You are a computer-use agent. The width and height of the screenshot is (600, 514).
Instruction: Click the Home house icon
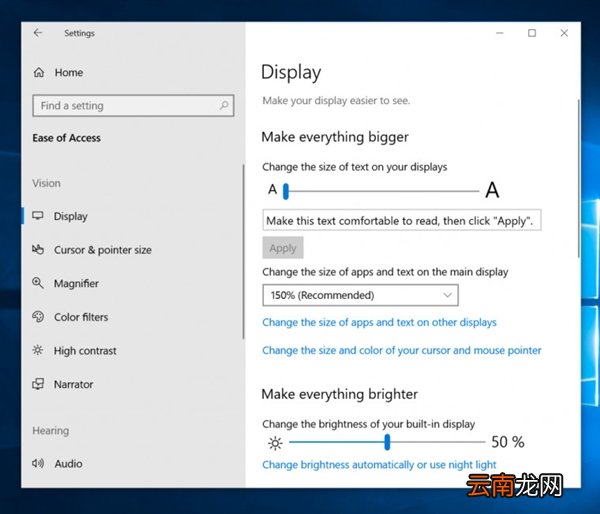[x=39, y=72]
